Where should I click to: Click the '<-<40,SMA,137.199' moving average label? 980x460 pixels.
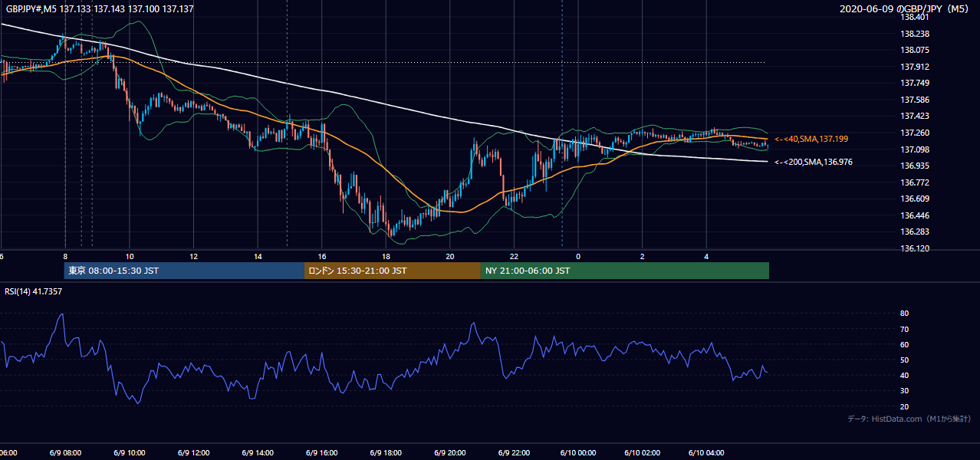click(811, 139)
